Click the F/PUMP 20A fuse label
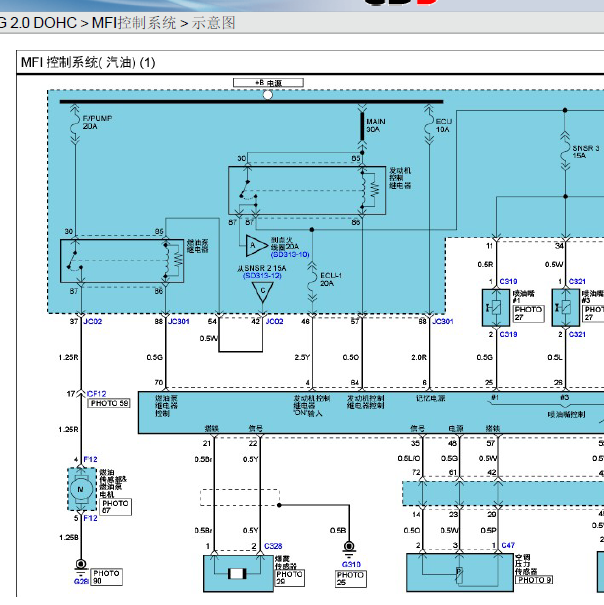The image size is (604, 605). (97, 122)
